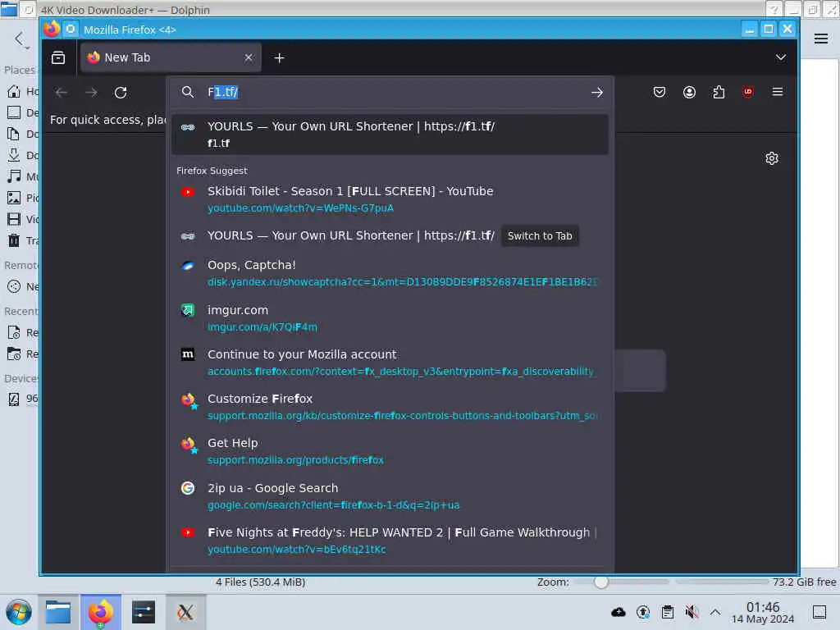840x630 pixels.
Task: Toggle muted volume tray icon
Action: (x=692, y=612)
